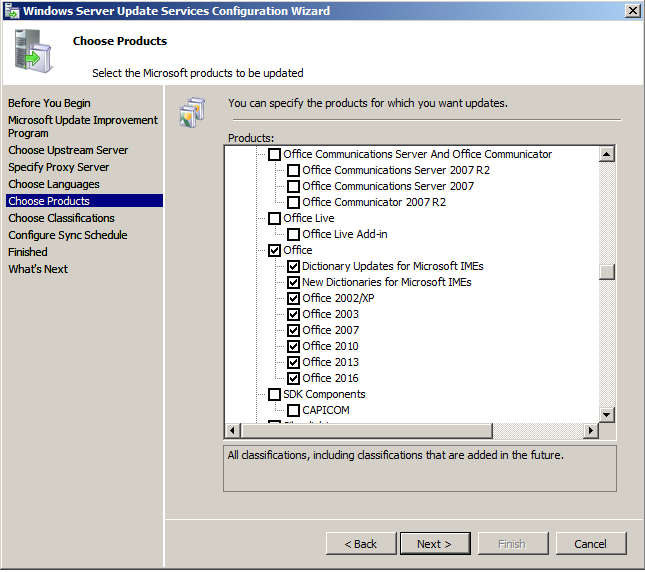The width and height of the screenshot is (645, 572).
Task: Click the vertical scrollbar thumb
Action: (x=607, y=272)
